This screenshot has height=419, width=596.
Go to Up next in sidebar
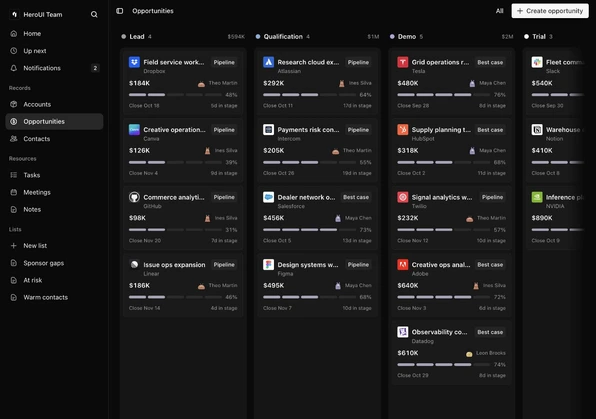pos(54,51)
